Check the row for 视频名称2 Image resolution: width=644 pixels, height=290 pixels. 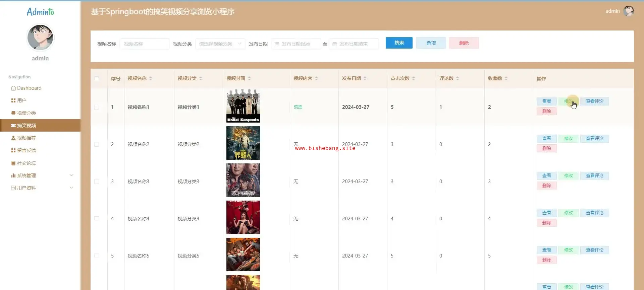click(x=97, y=144)
